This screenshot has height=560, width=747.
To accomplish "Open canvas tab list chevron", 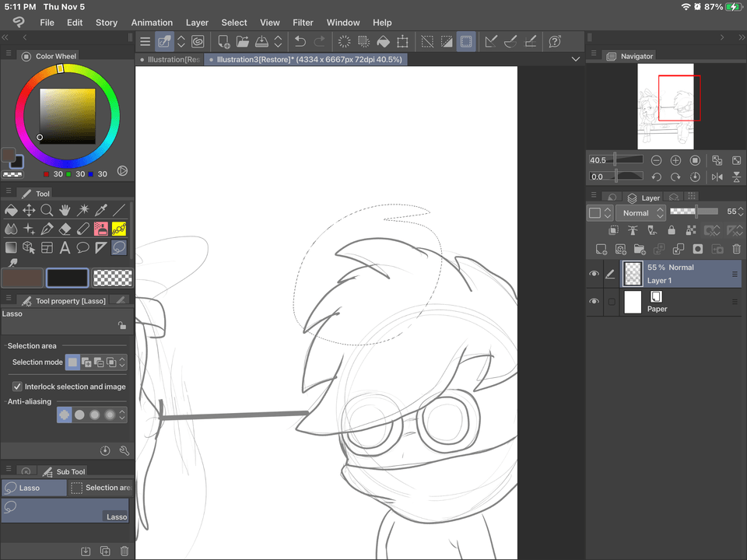I will click(x=576, y=59).
